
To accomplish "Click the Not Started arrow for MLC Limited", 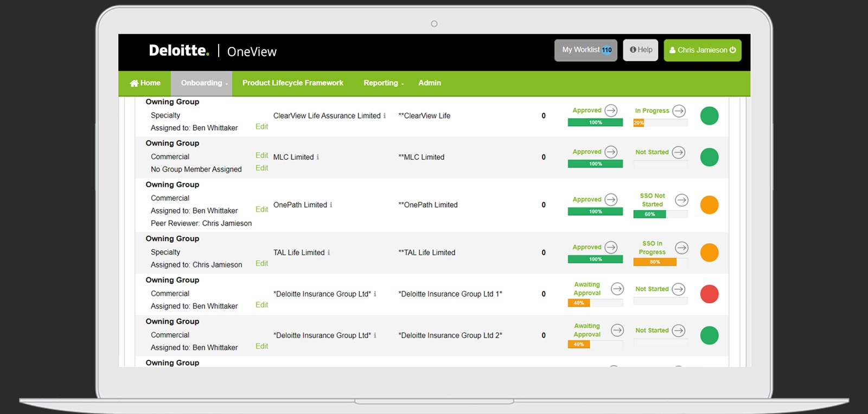I will point(679,152).
